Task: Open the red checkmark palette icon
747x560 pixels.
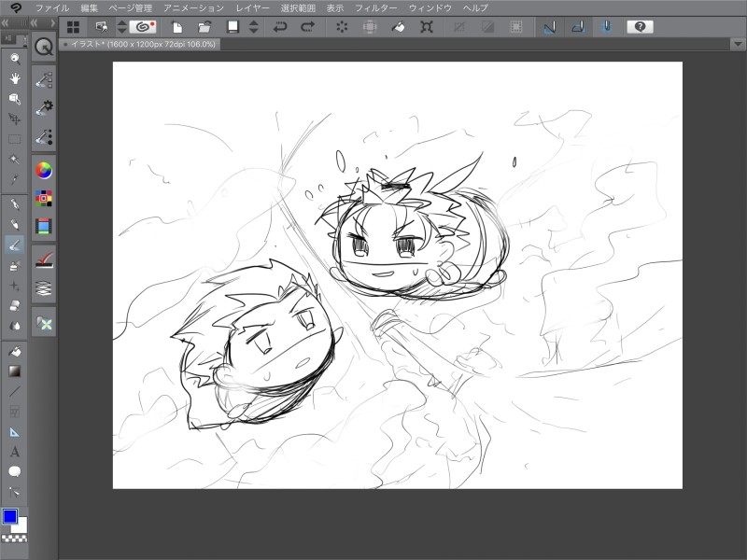Action: click(x=44, y=260)
